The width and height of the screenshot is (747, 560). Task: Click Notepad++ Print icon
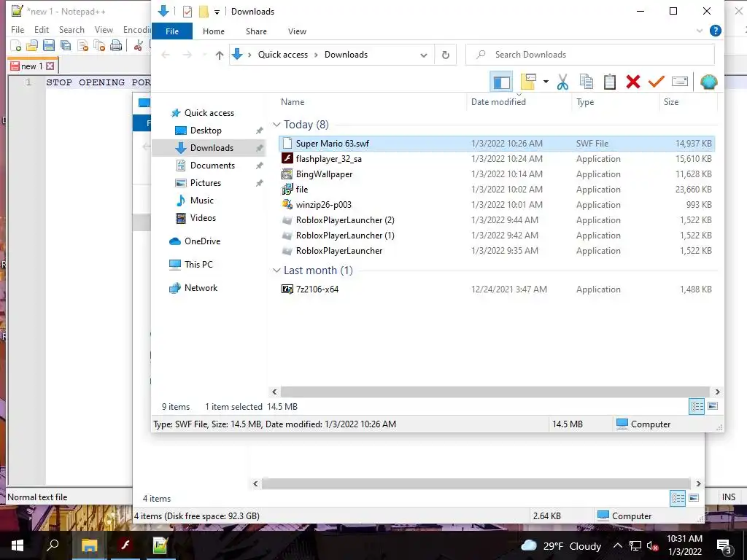pyautogui.click(x=116, y=45)
